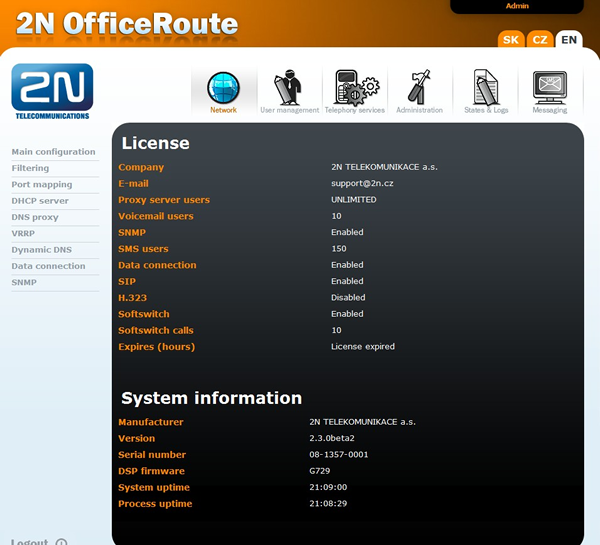Click the icon beside Logout
600x545 pixels.
pos(61,541)
